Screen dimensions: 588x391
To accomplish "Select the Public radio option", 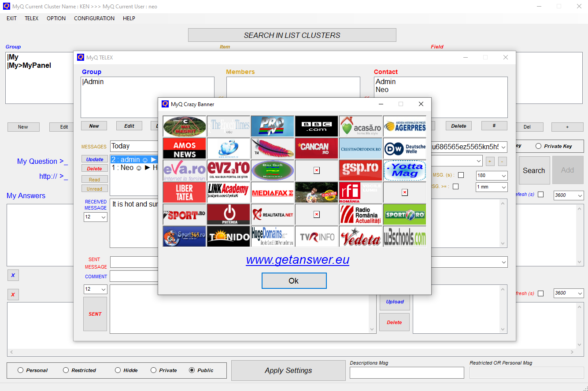I will [192, 370].
